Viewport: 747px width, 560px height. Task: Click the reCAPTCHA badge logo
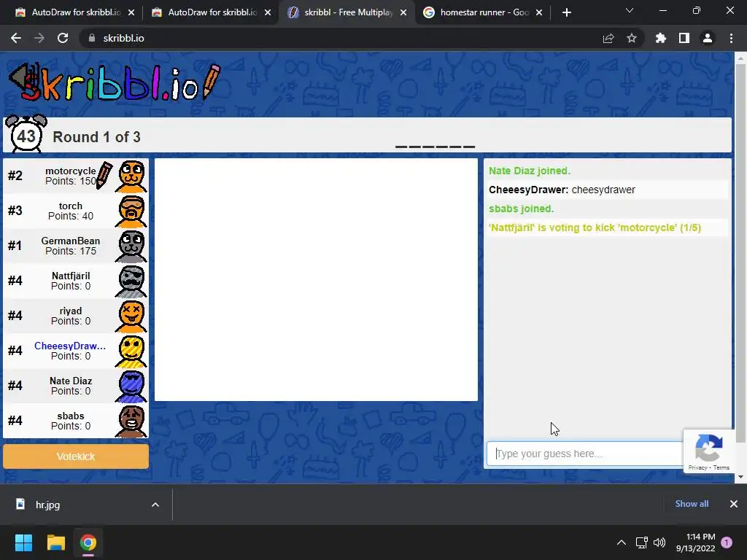(x=709, y=447)
